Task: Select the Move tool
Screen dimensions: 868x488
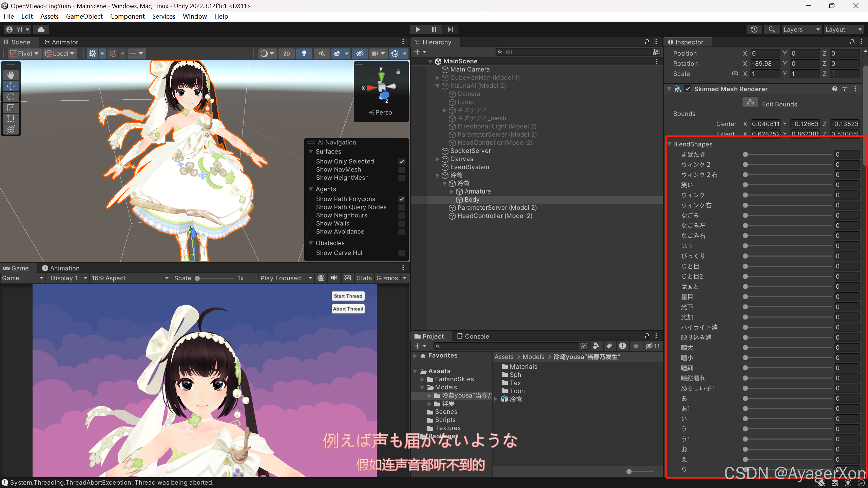Action: [x=11, y=86]
